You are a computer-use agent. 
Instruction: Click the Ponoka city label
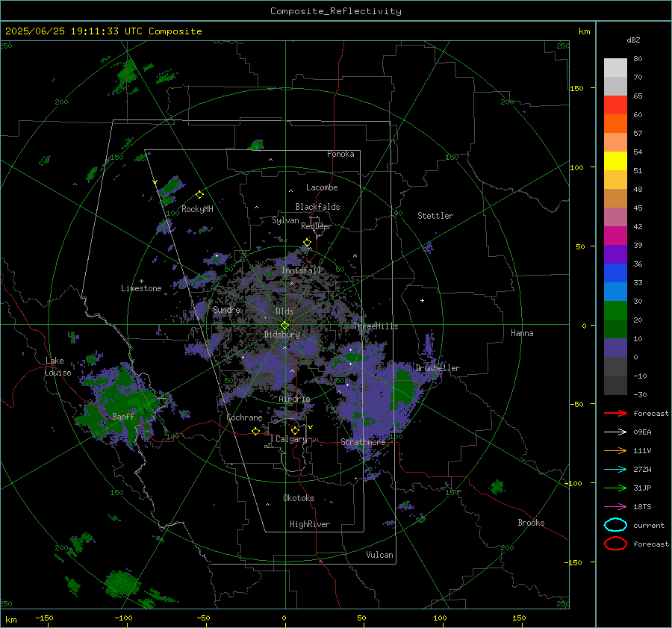click(340, 154)
